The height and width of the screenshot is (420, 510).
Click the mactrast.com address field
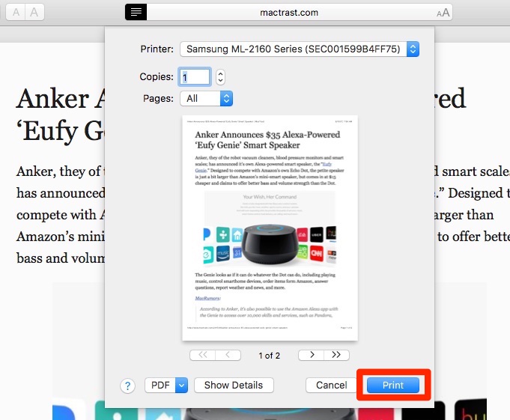click(x=289, y=12)
